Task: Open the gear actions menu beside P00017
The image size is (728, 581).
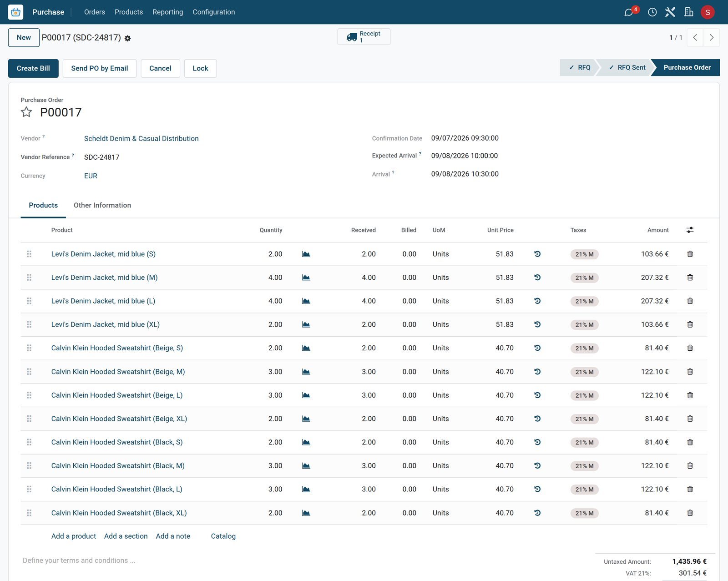Action: tap(127, 39)
